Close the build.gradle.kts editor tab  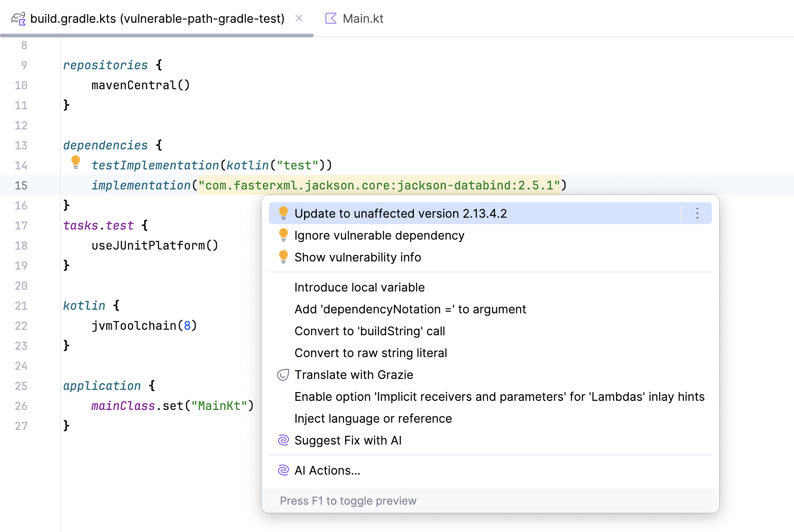[x=299, y=19]
